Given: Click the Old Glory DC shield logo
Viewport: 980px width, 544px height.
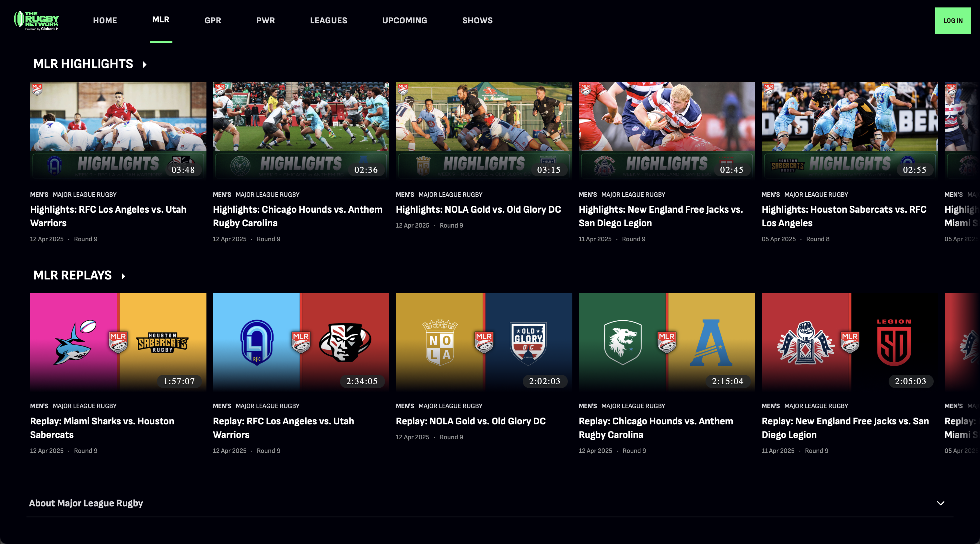Looking at the screenshot, I should [528, 343].
